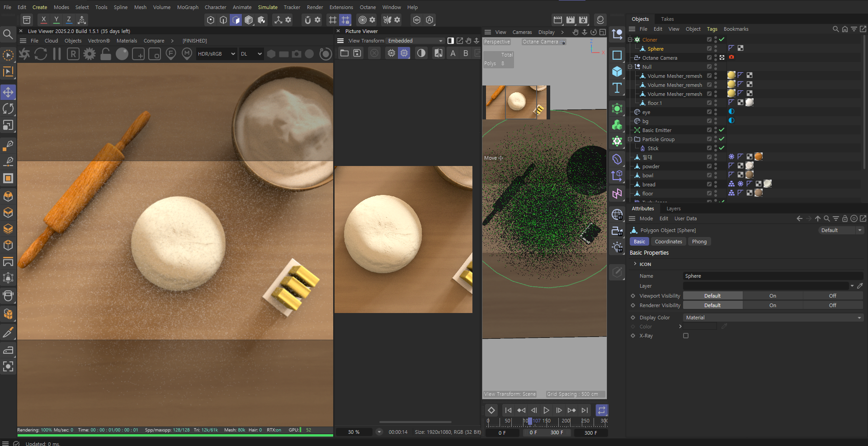Set Renderer Visibility to On
This screenshot has height=446, width=868.
pos(773,305)
